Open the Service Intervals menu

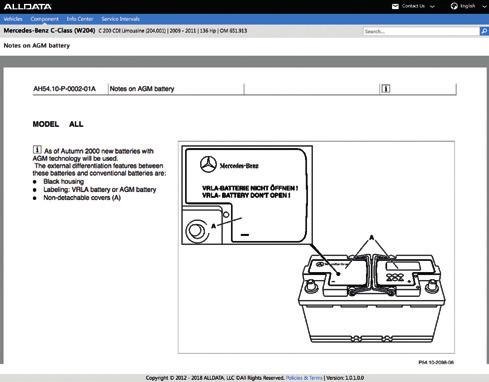coord(120,19)
